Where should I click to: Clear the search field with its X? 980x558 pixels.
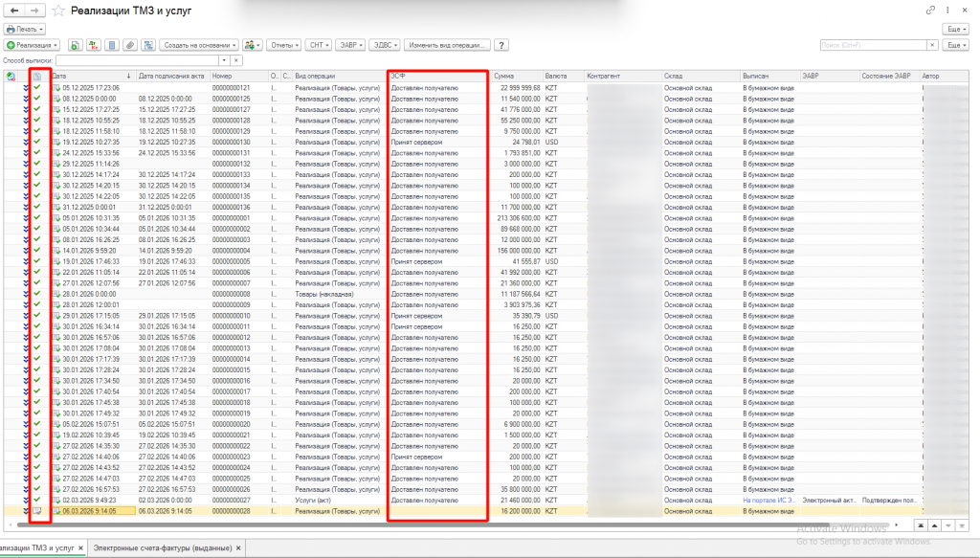pos(932,45)
